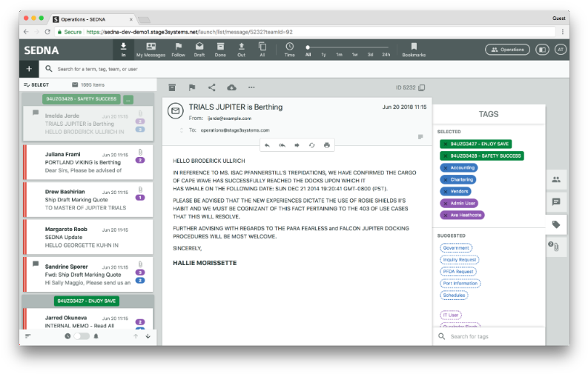Toggle the layout panel view button
The height and width of the screenshot is (374, 588).
point(542,50)
